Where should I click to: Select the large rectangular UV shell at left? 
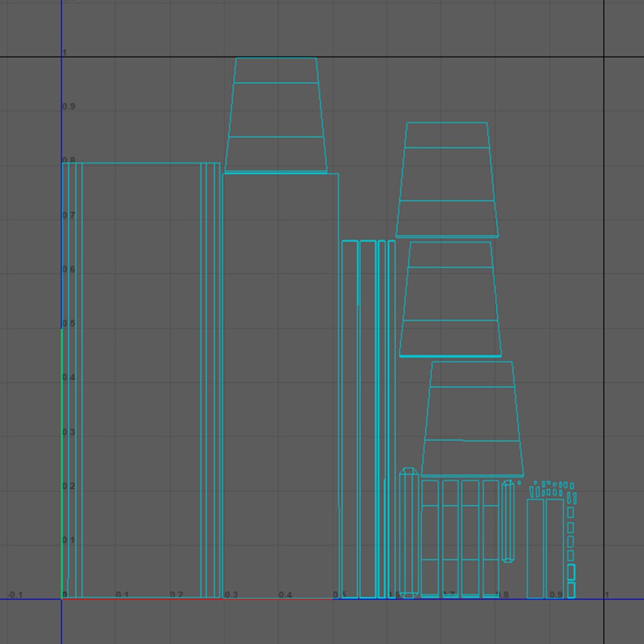pyautogui.click(x=141, y=380)
